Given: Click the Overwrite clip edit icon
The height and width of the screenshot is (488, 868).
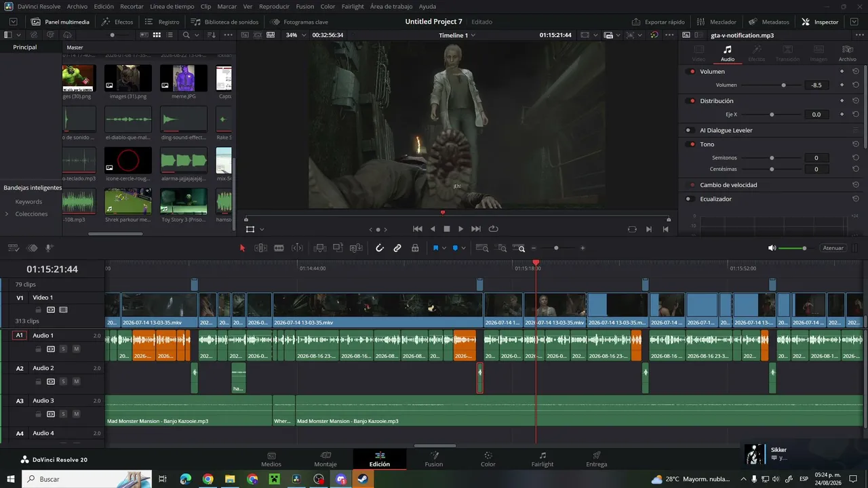Looking at the screenshot, I should point(338,248).
